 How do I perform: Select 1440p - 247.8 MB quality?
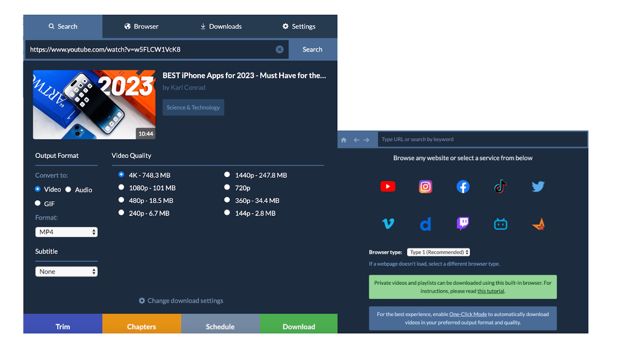tap(227, 175)
